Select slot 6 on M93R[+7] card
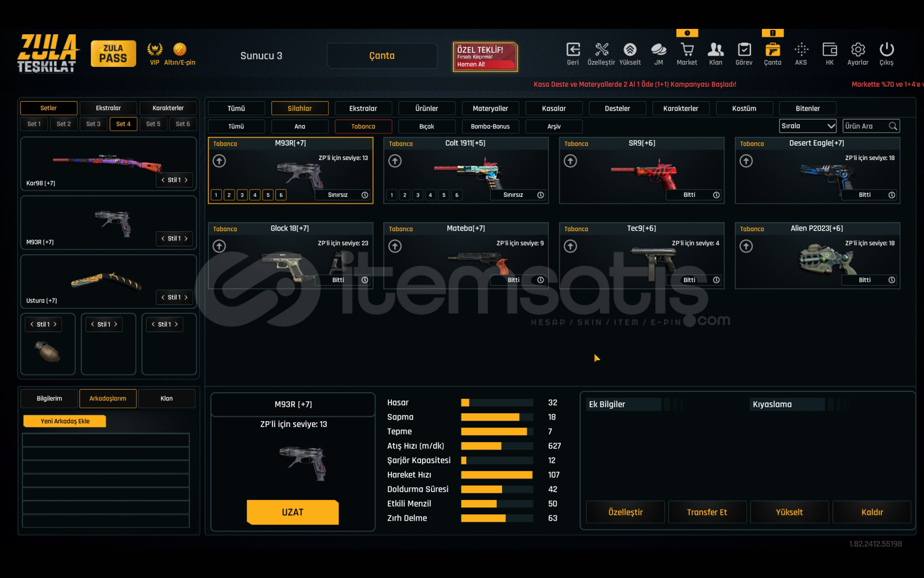 click(281, 195)
